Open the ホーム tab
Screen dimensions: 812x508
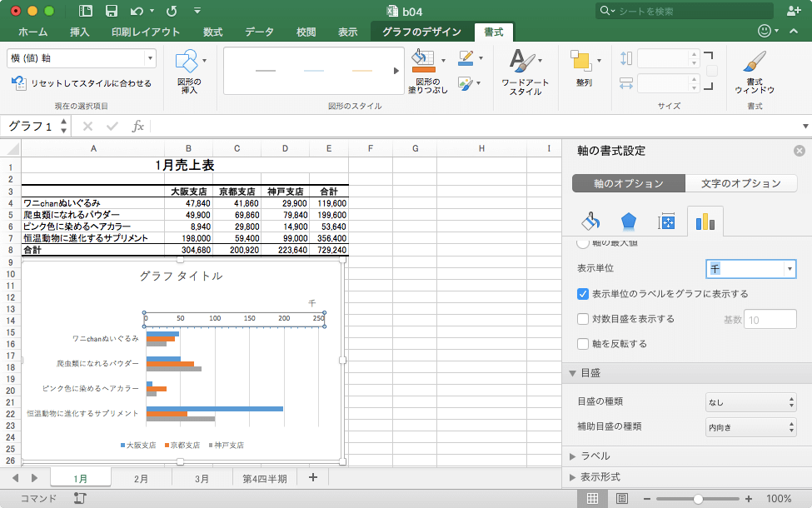pos(33,32)
